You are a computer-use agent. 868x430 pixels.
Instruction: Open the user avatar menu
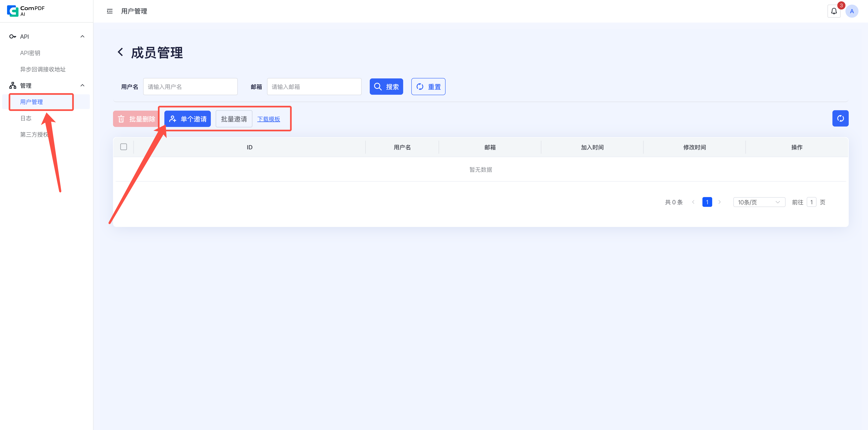point(852,11)
